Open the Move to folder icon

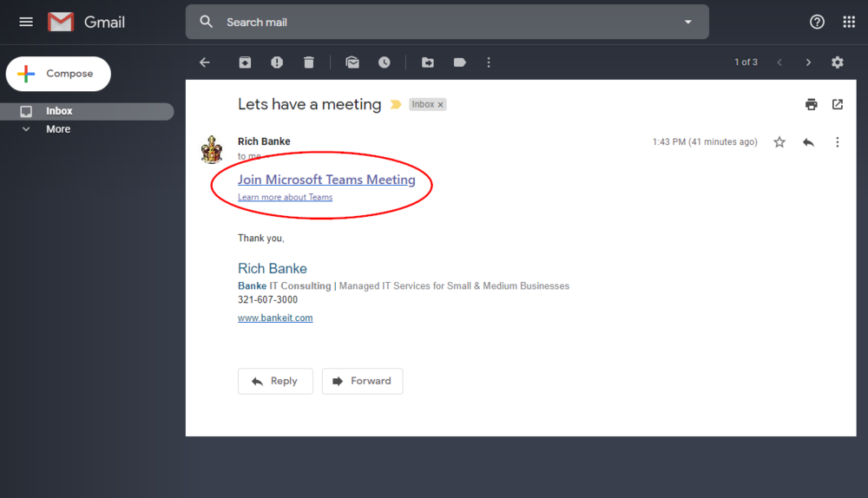pyautogui.click(x=427, y=62)
